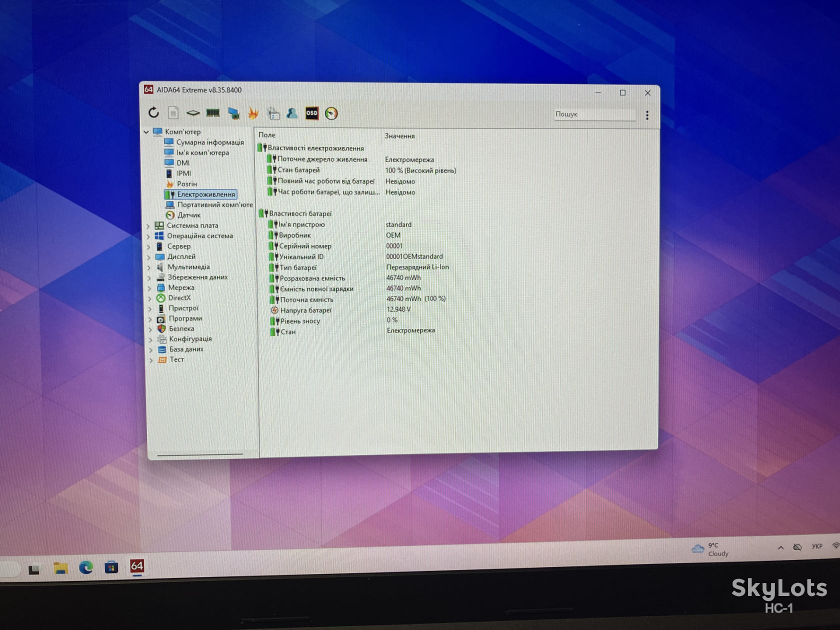Open the disk benchmark toolbar icon
840x630 pixels.
[x=193, y=113]
